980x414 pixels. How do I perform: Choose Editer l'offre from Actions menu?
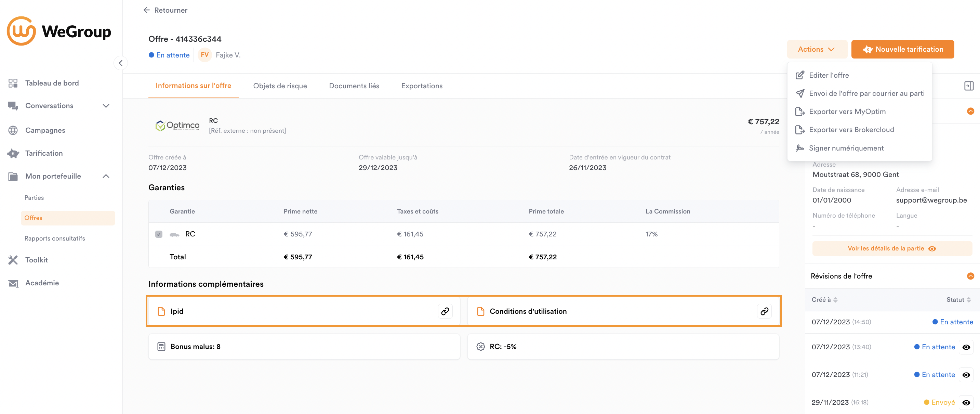(x=829, y=75)
